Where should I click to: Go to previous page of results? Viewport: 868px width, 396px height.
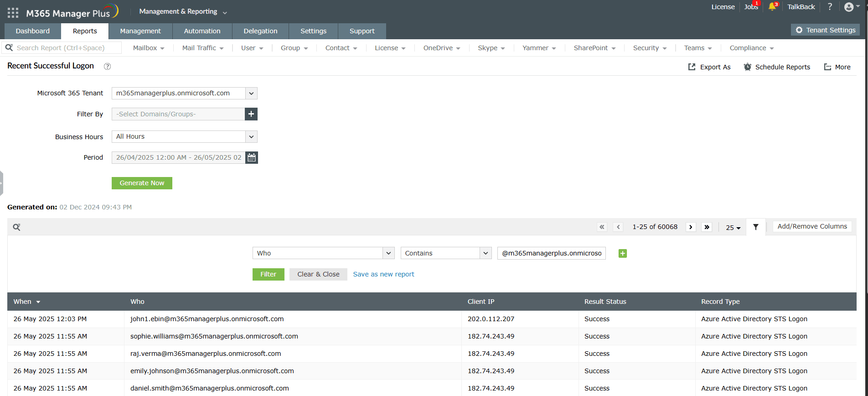point(618,227)
